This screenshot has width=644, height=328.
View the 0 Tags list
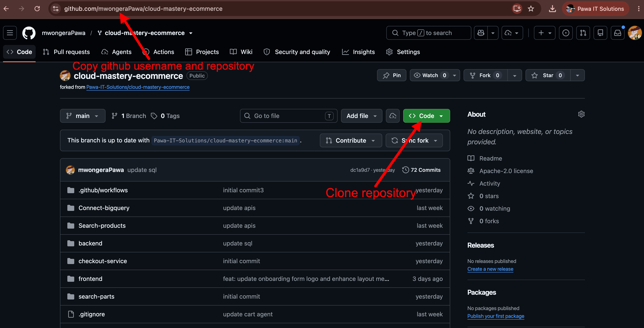(x=165, y=116)
